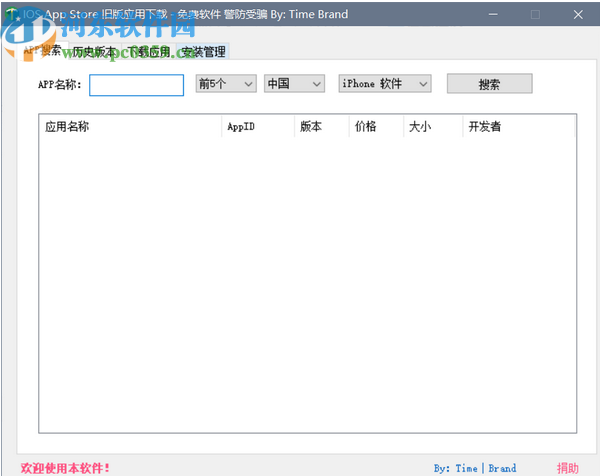
Task: Sort by AppID column header
Action: pos(258,126)
